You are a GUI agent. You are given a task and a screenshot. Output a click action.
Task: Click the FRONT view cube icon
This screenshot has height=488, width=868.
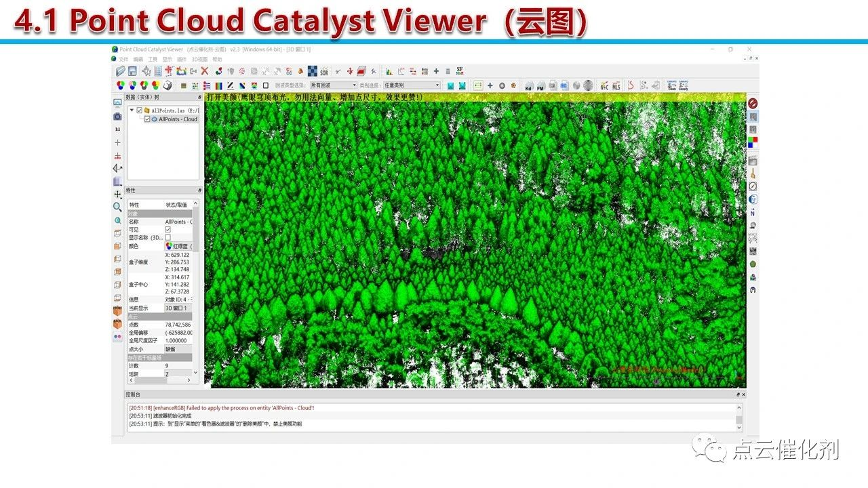pyautogui.click(x=117, y=310)
